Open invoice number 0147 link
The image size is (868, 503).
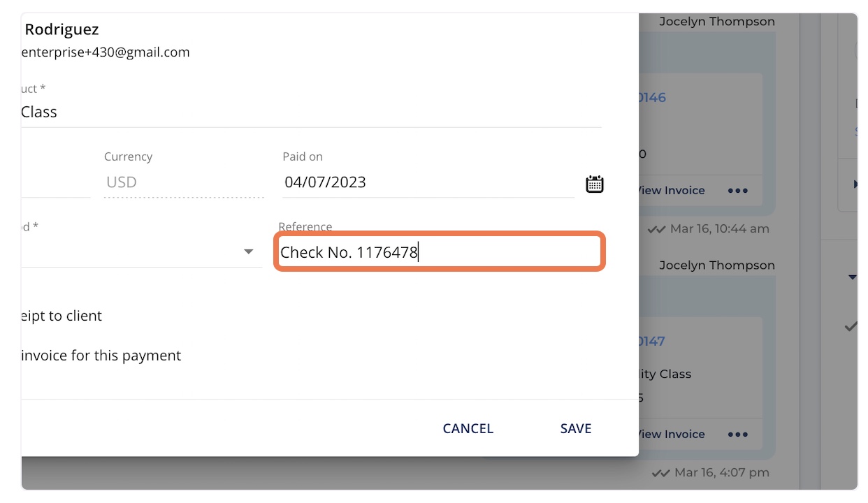coord(652,342)
